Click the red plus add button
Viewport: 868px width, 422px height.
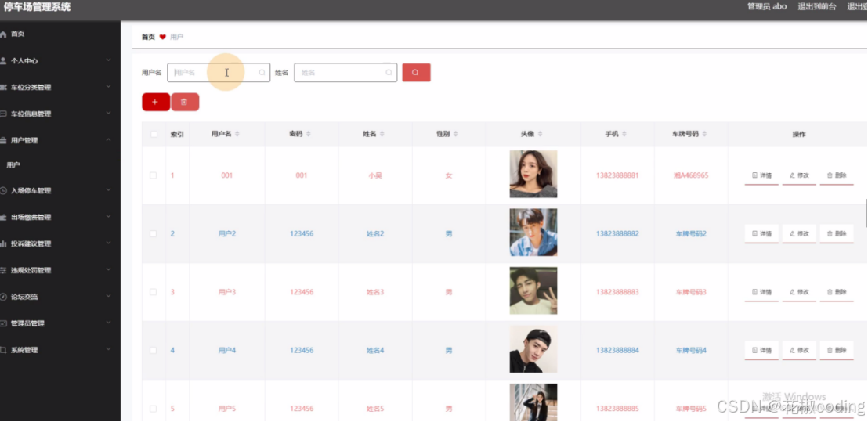[156, 102]
